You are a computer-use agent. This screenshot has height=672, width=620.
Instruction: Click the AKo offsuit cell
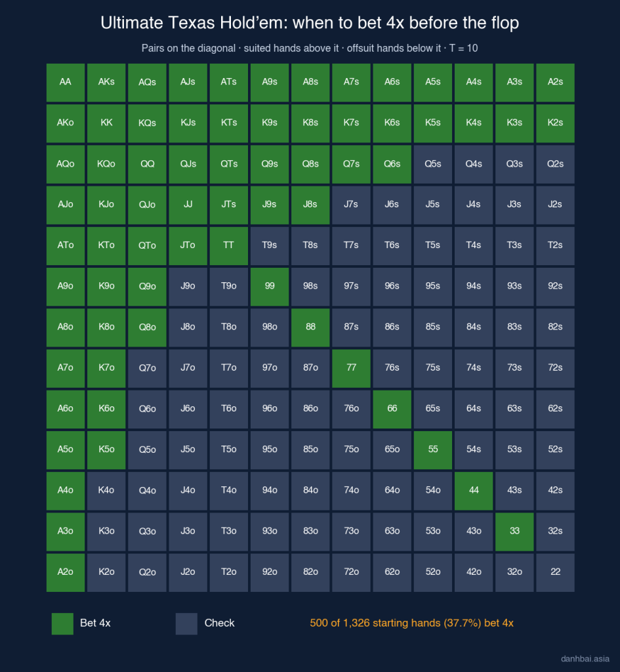(66, 123)
